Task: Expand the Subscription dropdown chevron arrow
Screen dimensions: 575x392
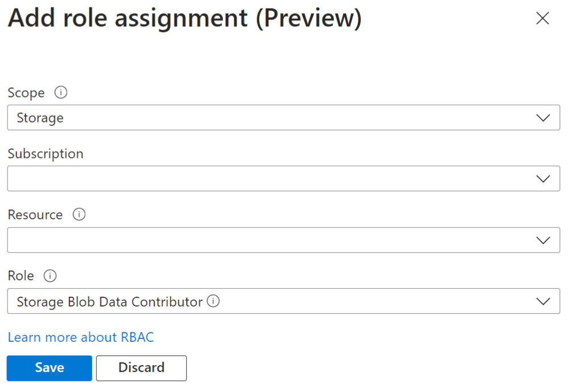Action: pos(543,179)
